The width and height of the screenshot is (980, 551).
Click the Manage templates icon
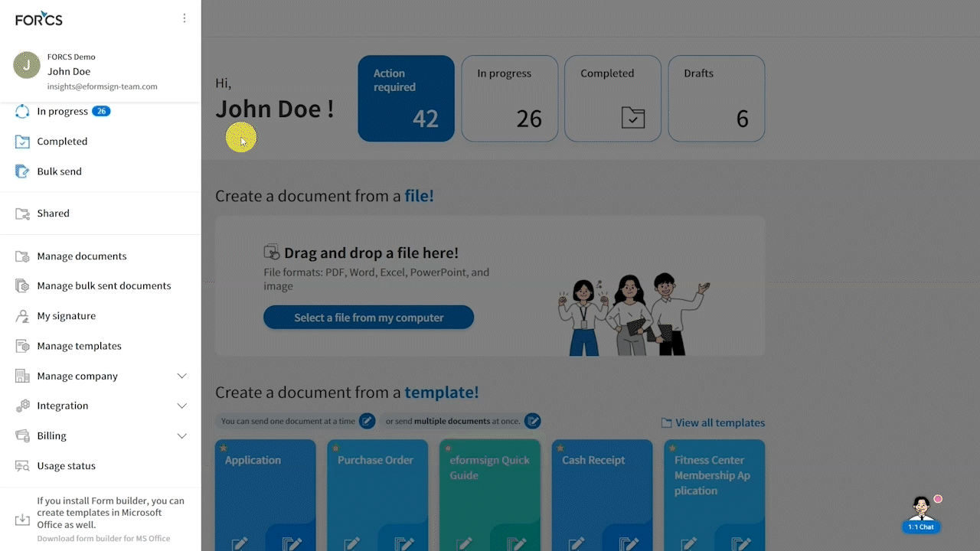pos(22,346)
